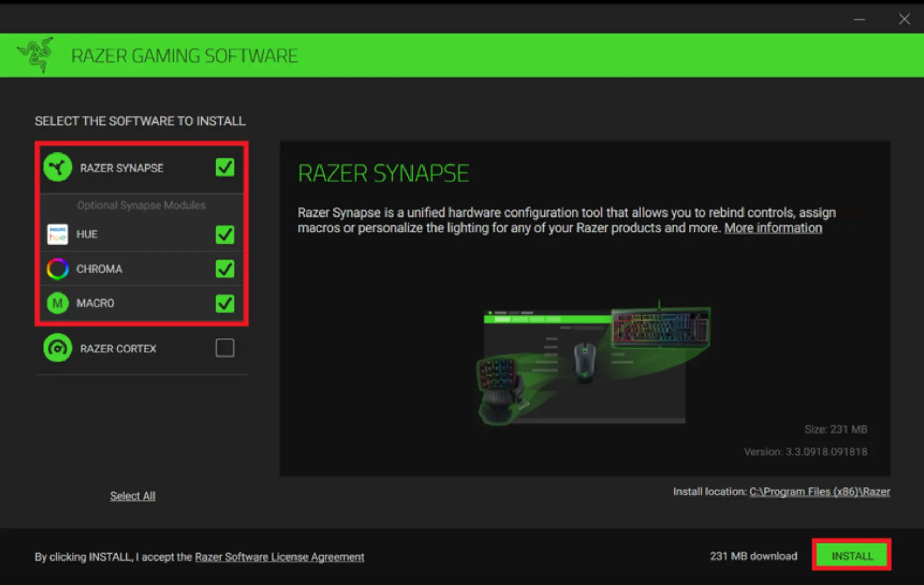This screenshot has width=924, height=585.
Task: Click the Version 3.3.0918.091818 text
Action: point(805,452)
